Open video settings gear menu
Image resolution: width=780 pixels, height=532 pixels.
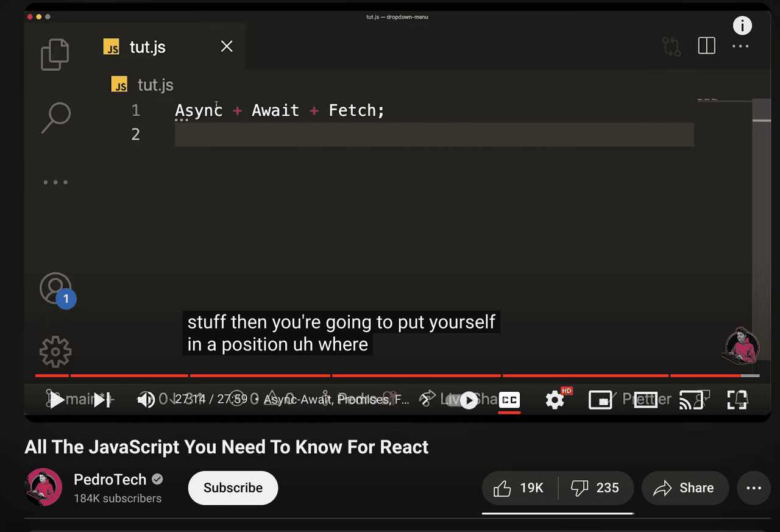(x=555, y=400)
